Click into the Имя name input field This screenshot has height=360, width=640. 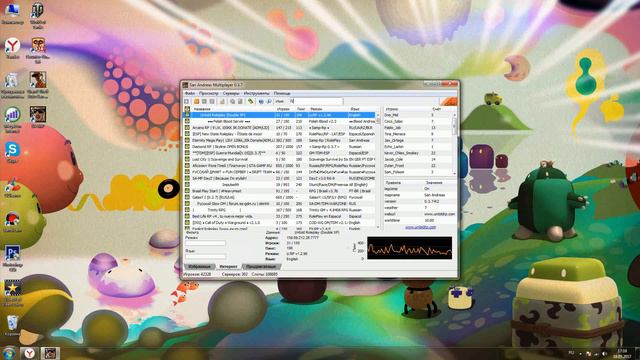click(x=316, y=101)
